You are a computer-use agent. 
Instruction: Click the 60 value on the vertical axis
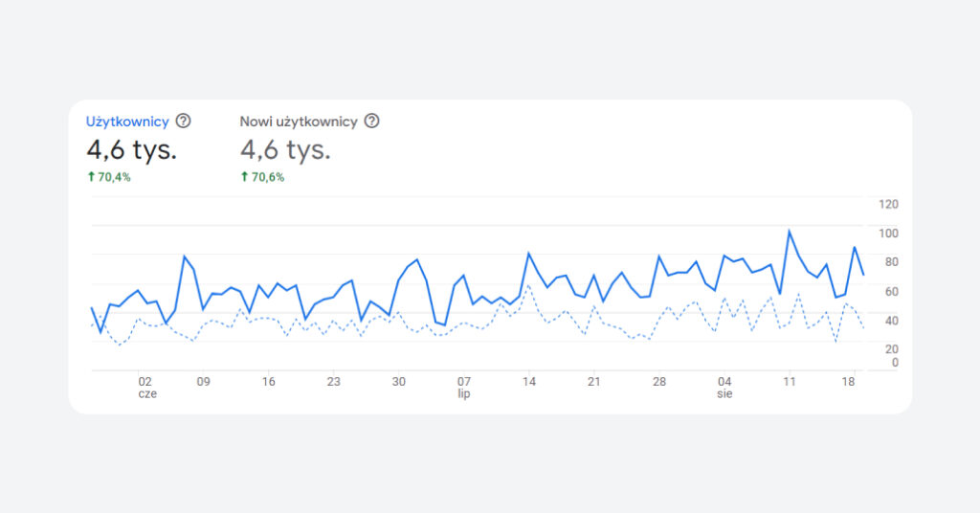pos(890,291)
